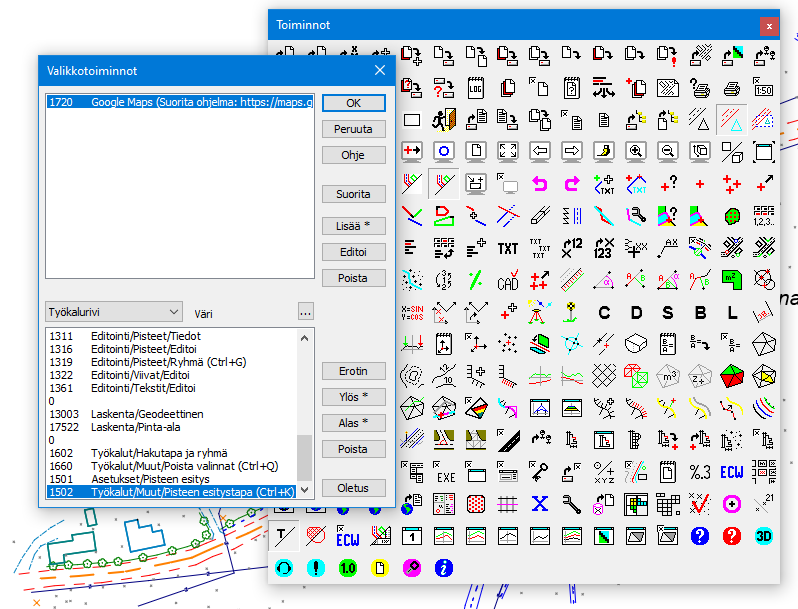798x609 pixels.
Task: Click the 1:50 scale icon
Action: [764, 88]
